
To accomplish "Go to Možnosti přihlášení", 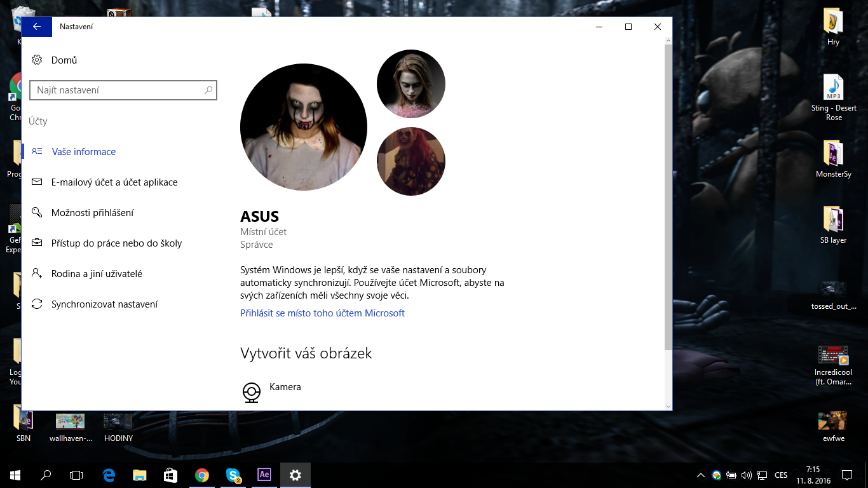I will pos(92,213).
